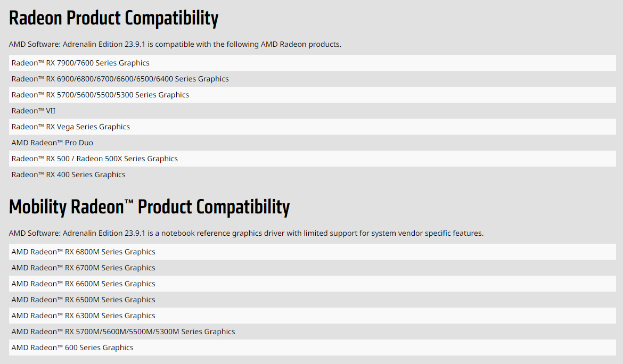Click the Adrenalin Edition 23.9.1 compatibility sentence
The image size is (623, 364).
click(175, 44)
